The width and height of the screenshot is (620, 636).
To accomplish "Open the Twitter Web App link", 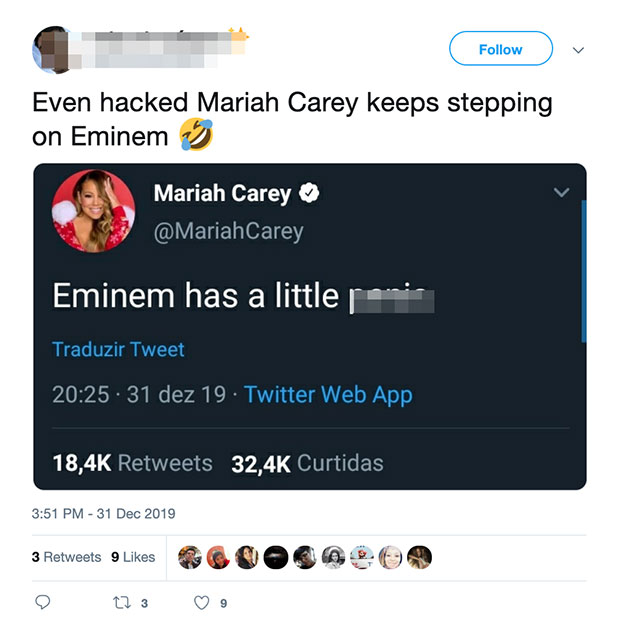I will point(328,394).
